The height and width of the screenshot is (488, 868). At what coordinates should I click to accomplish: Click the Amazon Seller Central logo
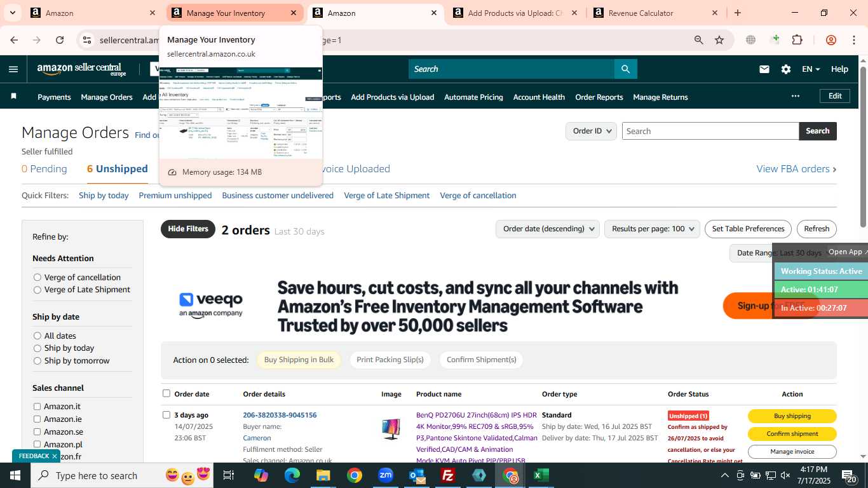pos(81,69)
